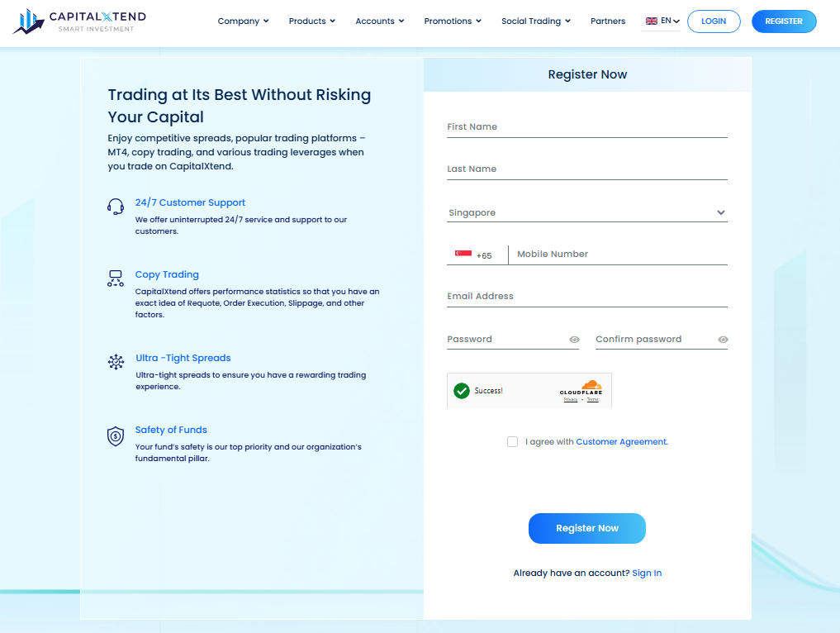
Task: Show the Password field contents
Action: [574, 340]
